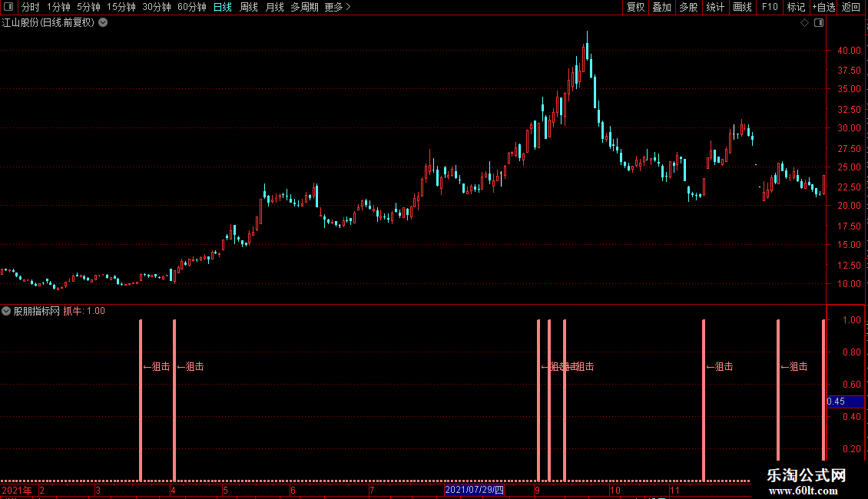
Task: Click 返回 to go back
Action: 851,7
